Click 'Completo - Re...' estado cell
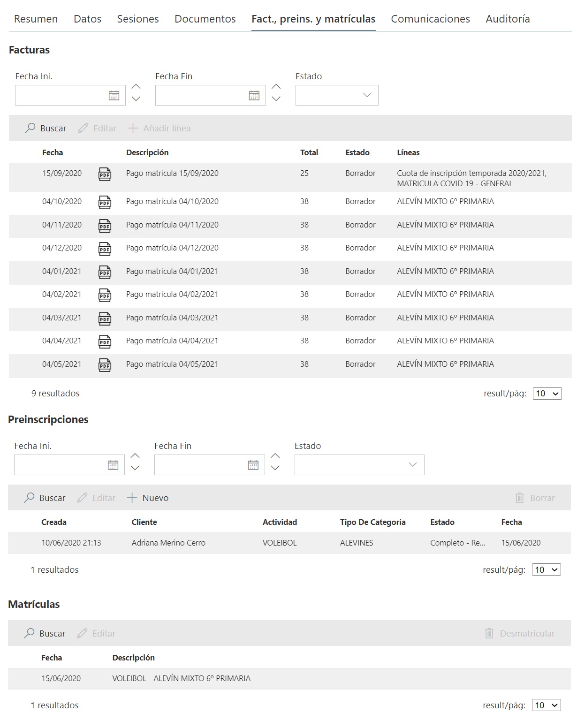 pos(458,543)
